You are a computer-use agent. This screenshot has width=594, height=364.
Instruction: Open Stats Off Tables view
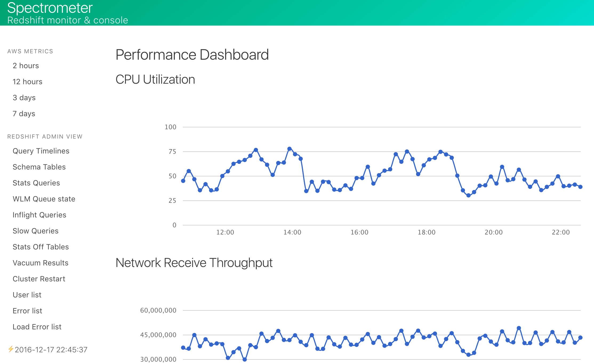point(41,247)
